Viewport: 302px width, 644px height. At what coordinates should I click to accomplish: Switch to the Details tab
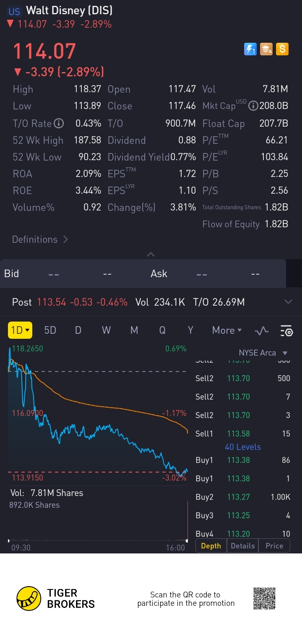pos(242,546)
